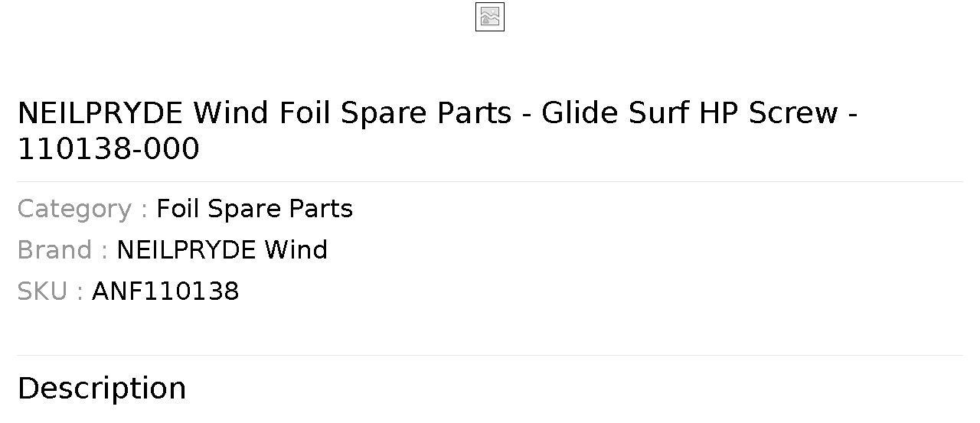Click the divider line above Description
Viewport: 980px width, 423px height.
point(490,356)
